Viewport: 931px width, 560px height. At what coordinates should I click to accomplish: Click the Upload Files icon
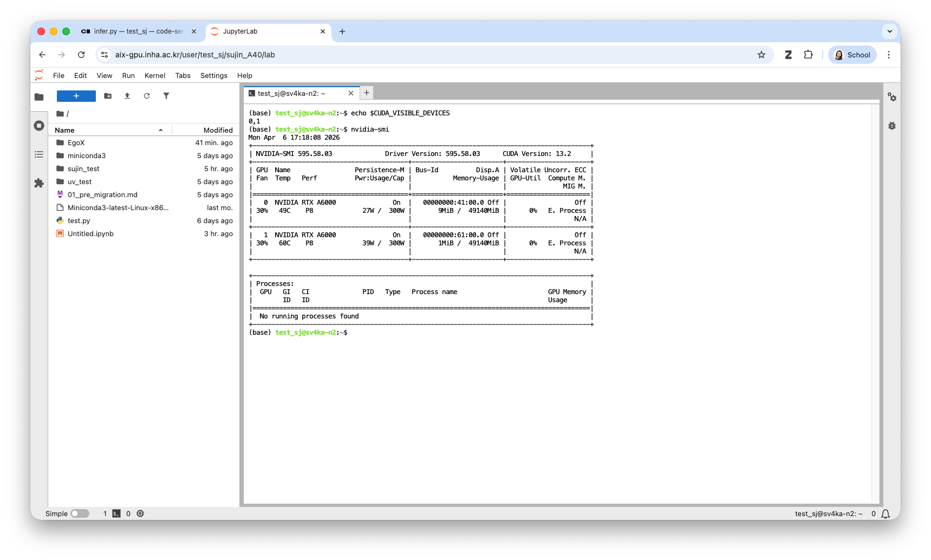click(127, 96)
